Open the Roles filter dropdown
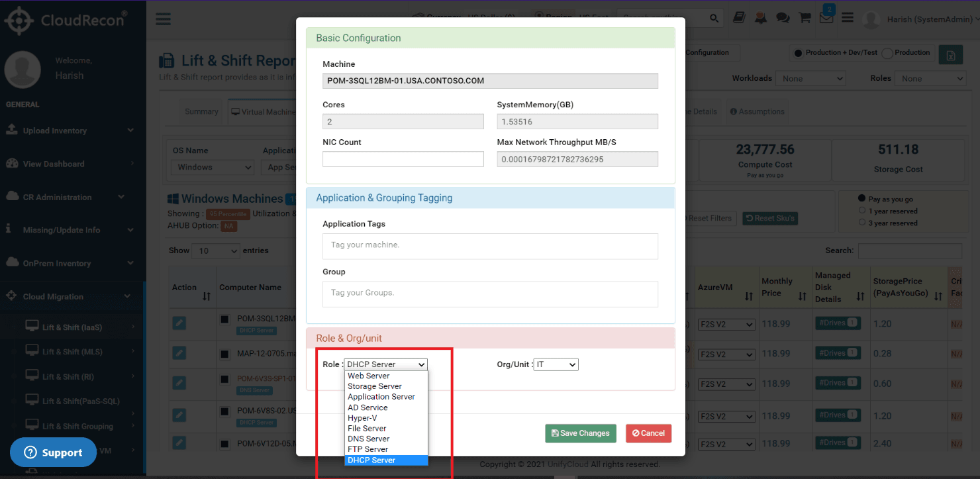This screenshot has height=479, width=980. point(930,78)
